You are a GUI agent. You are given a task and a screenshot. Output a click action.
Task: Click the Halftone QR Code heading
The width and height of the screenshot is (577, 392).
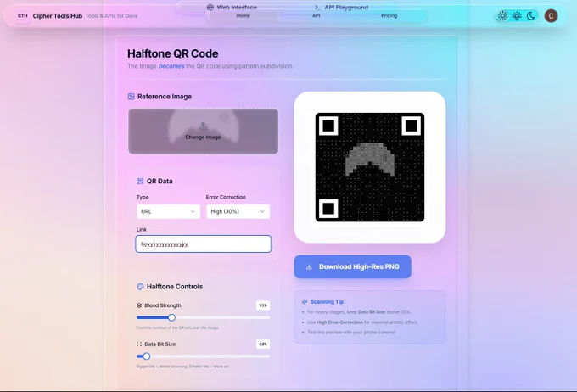coord(172,53)
